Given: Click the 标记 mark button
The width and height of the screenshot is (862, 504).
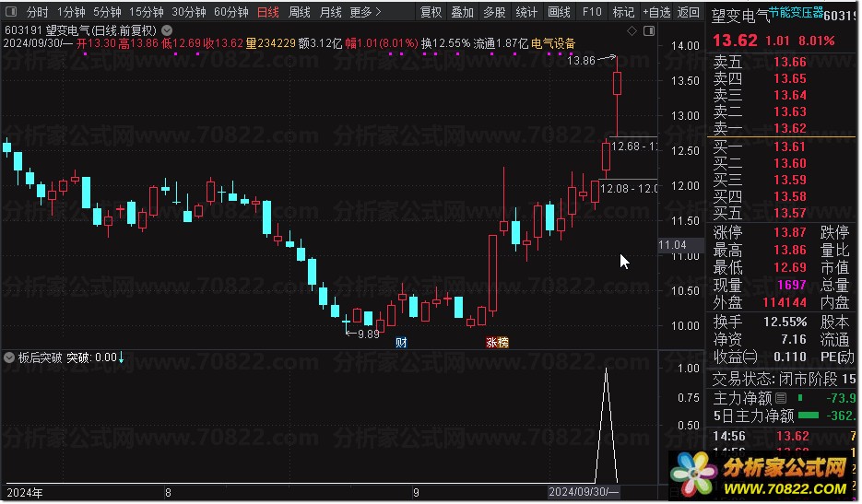Looking at the screenshot, I should [x=623, y=12].
